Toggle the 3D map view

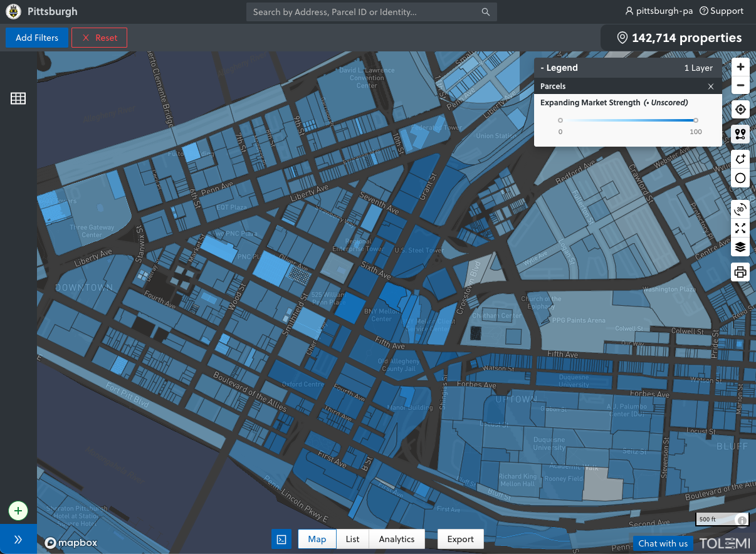(x=740, y=209)
